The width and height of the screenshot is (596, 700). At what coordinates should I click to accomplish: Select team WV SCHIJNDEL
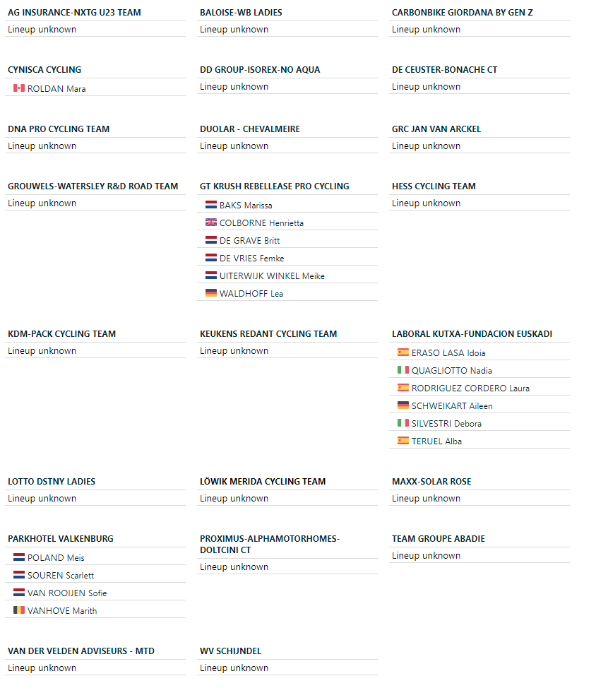pyautogui.click(x=230, y=651)
